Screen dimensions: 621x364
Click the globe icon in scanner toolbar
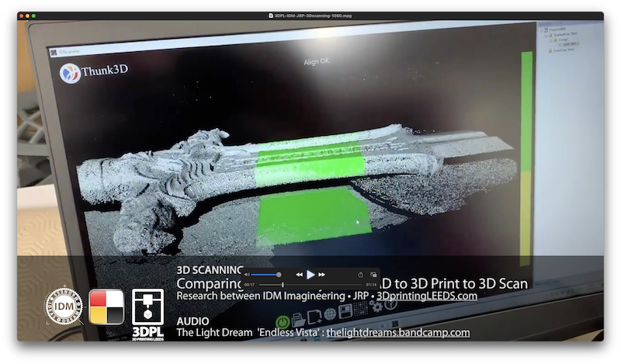[330, 314]
